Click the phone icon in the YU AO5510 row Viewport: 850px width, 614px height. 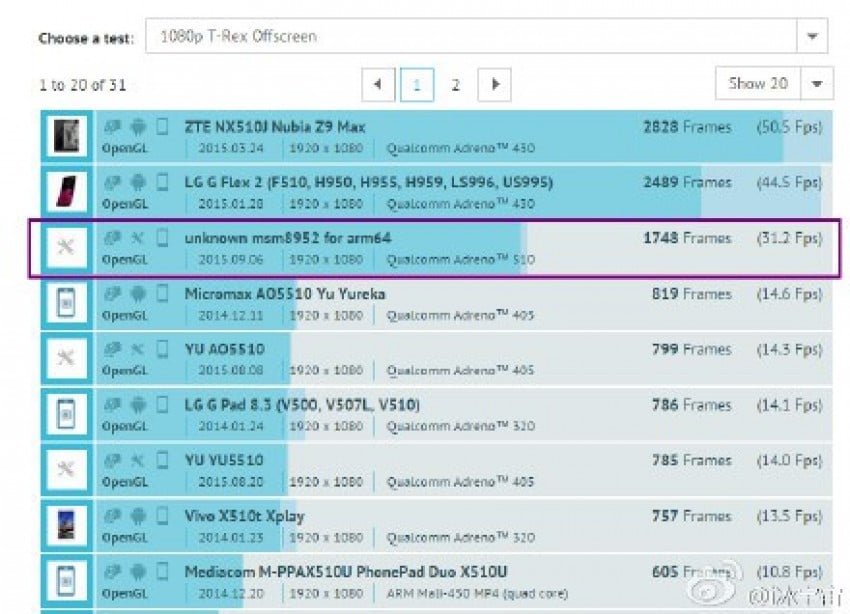coord(162,349)
